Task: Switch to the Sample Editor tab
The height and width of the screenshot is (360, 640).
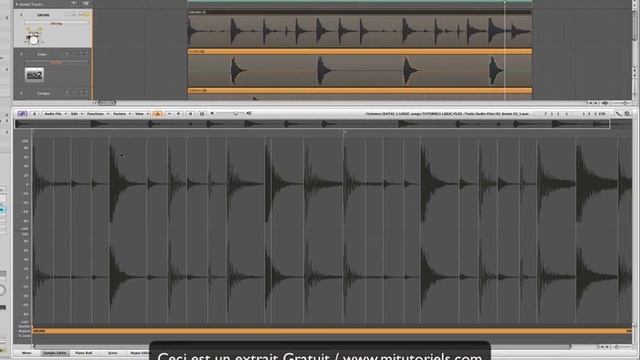Action: (x=55, y=353)
